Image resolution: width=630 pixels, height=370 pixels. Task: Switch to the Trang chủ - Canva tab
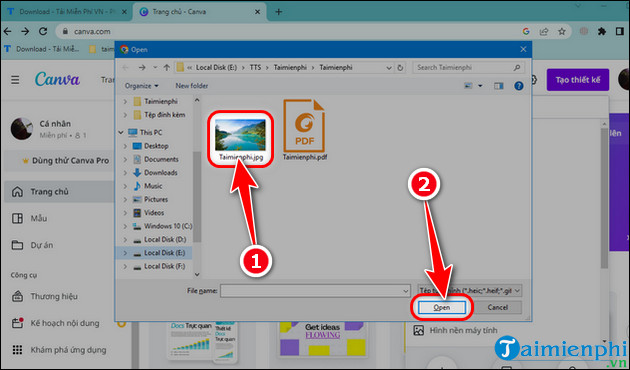[x=200, y=12]
